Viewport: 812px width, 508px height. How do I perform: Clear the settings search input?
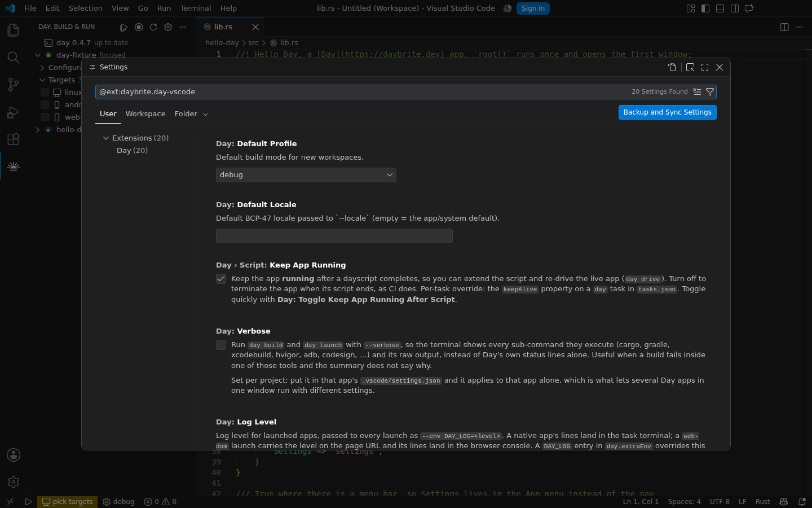point(697,91)
